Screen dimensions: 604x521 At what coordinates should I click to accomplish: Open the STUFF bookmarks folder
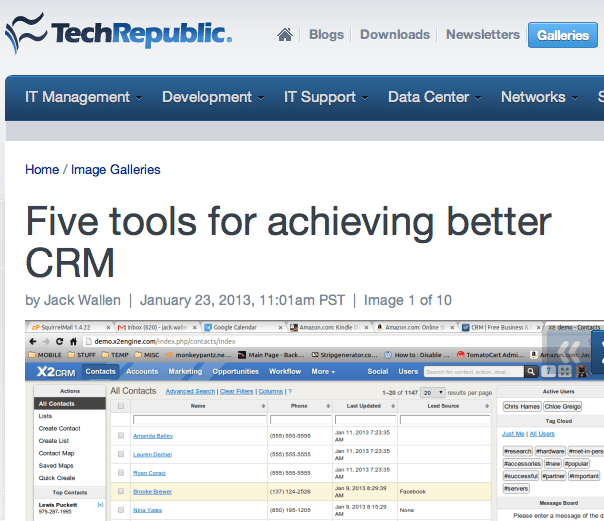tap(82, 355)
